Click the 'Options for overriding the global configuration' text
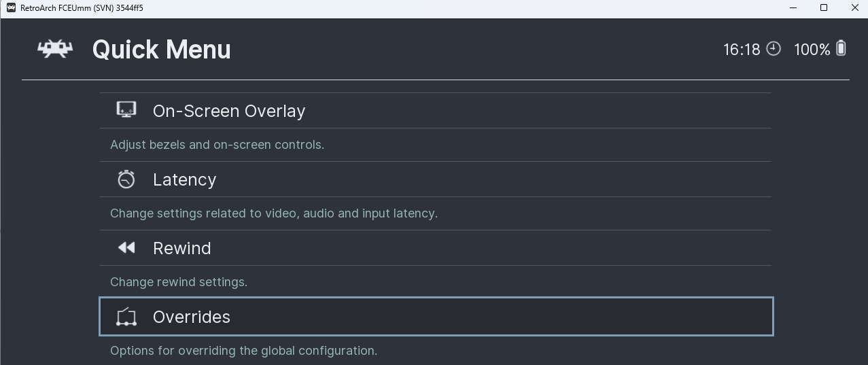The height and width of the screenshot is (365, 868). [243, 351]
